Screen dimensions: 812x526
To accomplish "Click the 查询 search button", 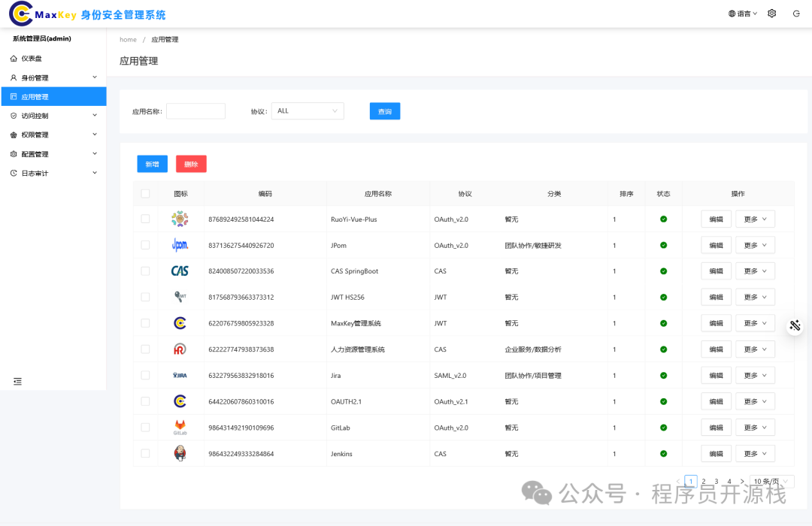I will click(x=384, y=110).
